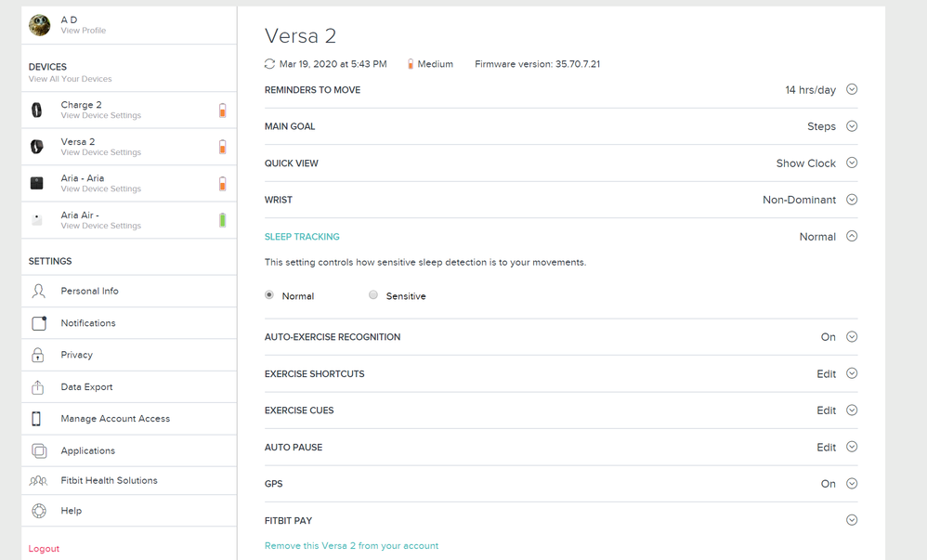Viewport: 927px width, 560px height.
Task: Click the Personal Info person icon
Action: click(38, 291)
